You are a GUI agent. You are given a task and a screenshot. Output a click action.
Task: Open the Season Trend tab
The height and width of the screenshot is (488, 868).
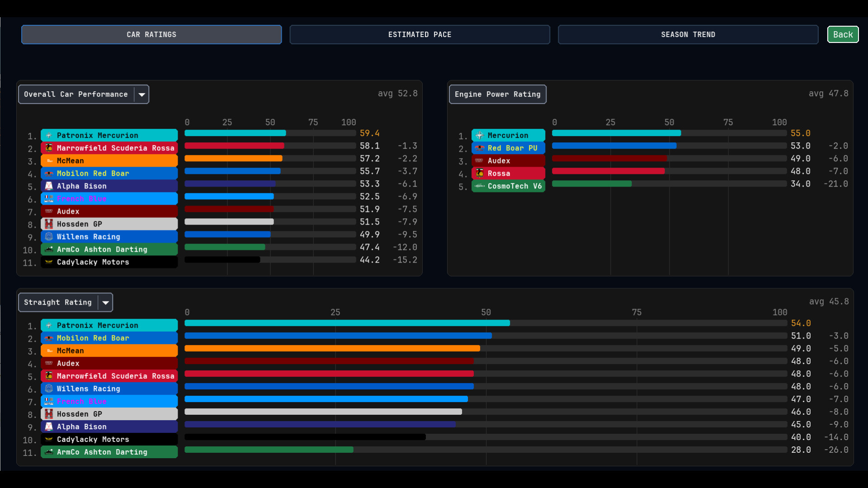coord(688,34)
